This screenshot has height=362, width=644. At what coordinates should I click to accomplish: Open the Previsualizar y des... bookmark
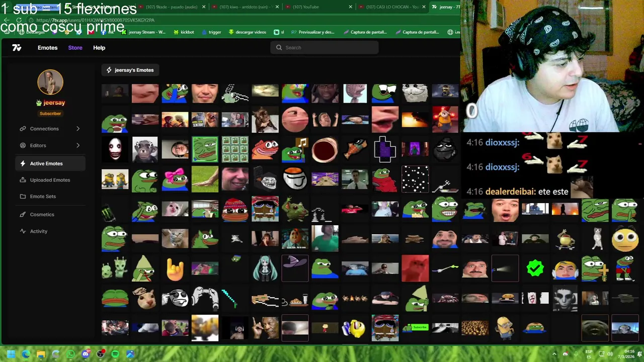(312, 32)
